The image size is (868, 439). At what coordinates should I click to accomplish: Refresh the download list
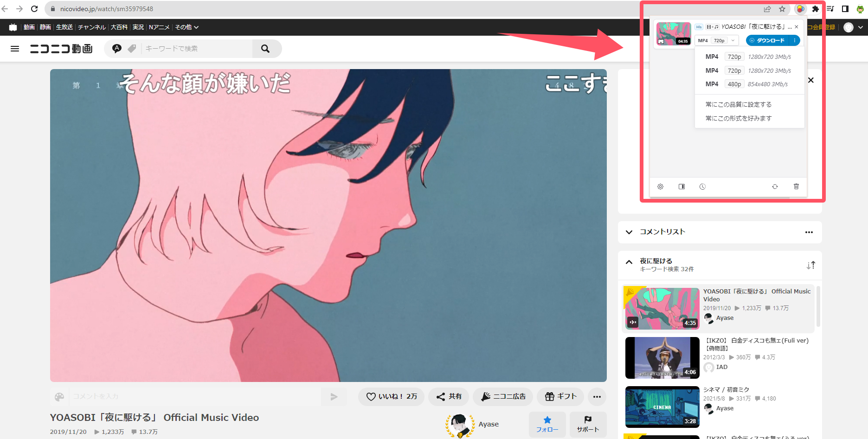[775, 186]
